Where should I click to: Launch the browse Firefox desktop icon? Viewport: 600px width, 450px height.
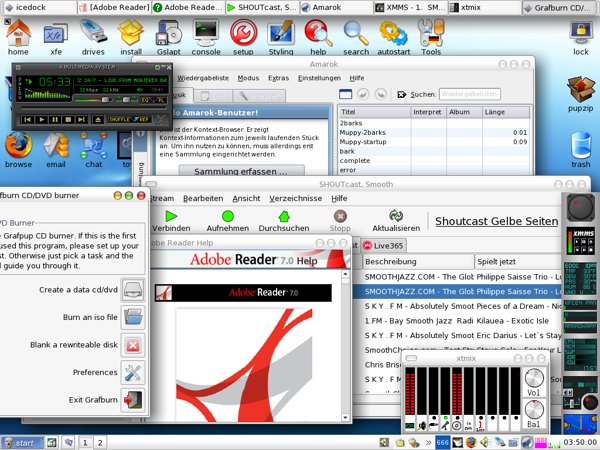[18, 149]
